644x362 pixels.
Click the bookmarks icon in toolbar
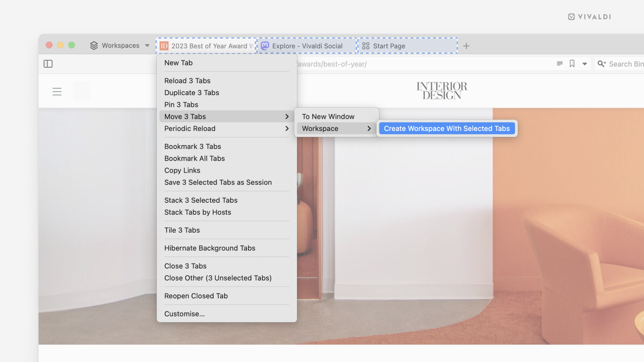coord(572,64)
